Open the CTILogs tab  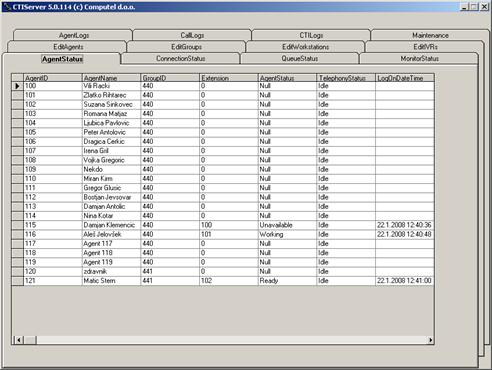pos(311,35)
